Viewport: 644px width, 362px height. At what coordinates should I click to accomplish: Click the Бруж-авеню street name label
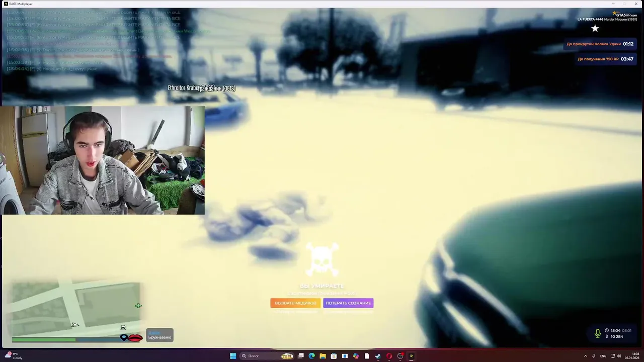(159, 337)
